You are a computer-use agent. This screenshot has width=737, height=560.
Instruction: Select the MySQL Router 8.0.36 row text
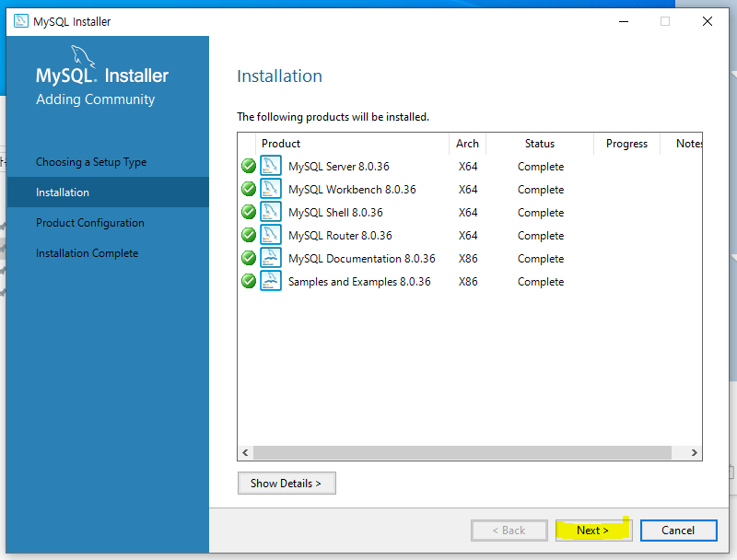pyautogui.click(x=340, y=236)
